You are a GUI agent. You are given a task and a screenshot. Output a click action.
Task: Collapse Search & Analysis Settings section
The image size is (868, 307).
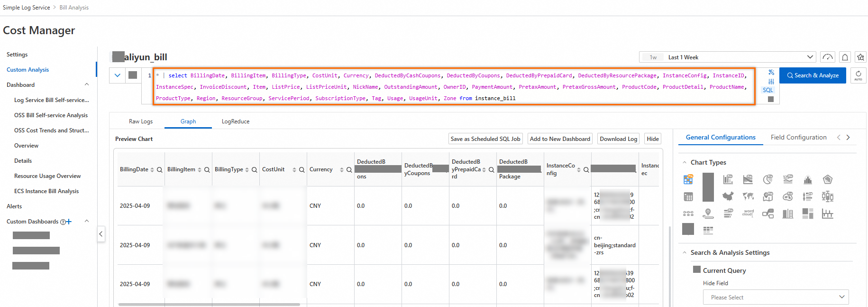point(685,253)
